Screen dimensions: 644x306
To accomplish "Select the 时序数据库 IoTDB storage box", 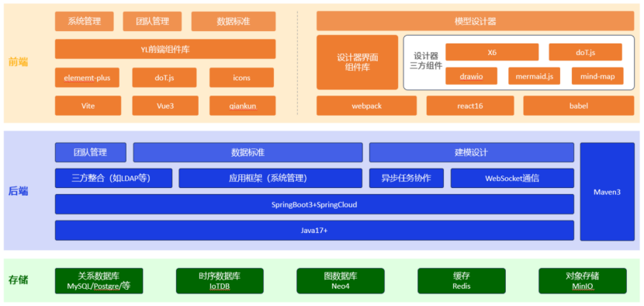I will pyautogui.click(x=220, y=281).
